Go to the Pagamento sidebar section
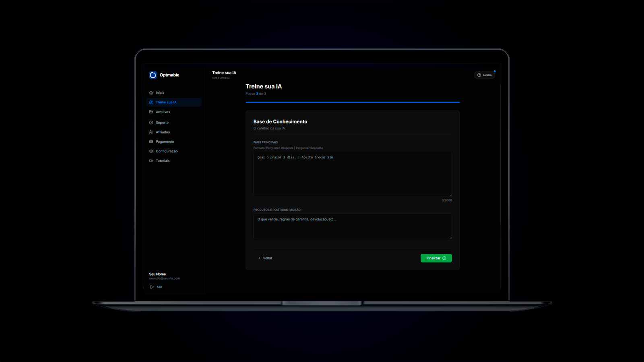 pos(165,142)
